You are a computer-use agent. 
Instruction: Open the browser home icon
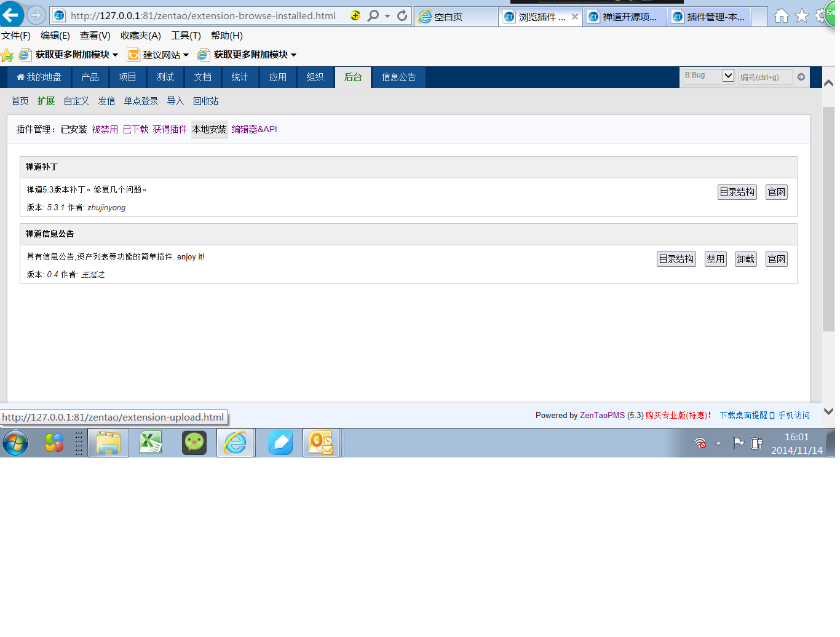(781, 16)
